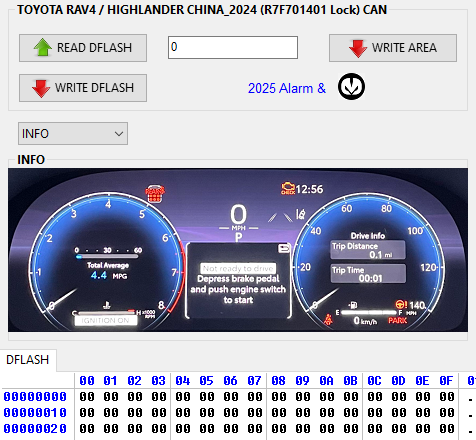Focus the value input field containing 0

pyautogui.click(x=233, y=47)
